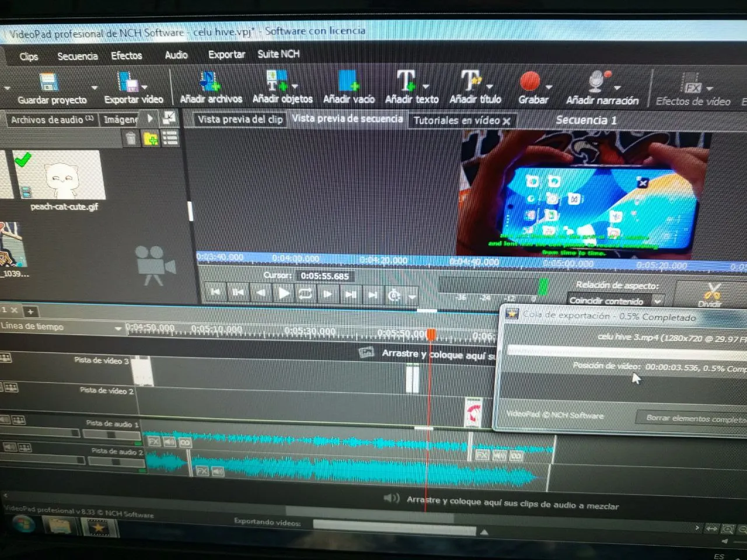Open the Exportar menu

[226, 54]
